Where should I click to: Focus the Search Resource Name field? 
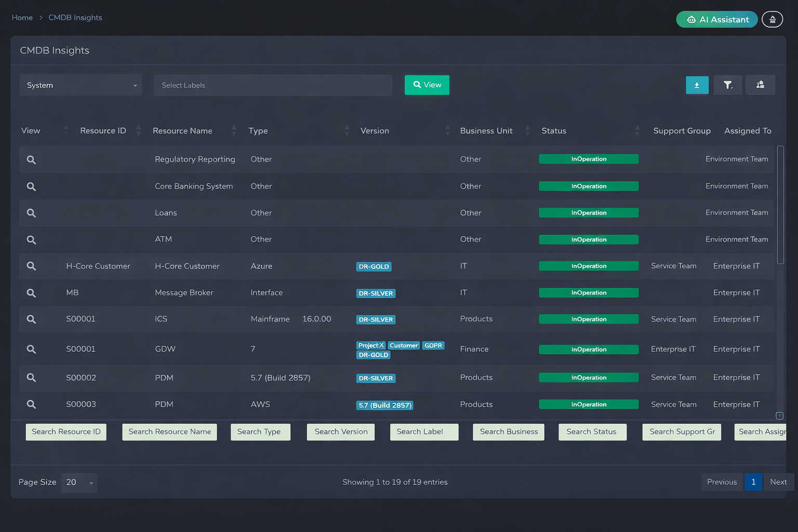click(x=169, y=432)
